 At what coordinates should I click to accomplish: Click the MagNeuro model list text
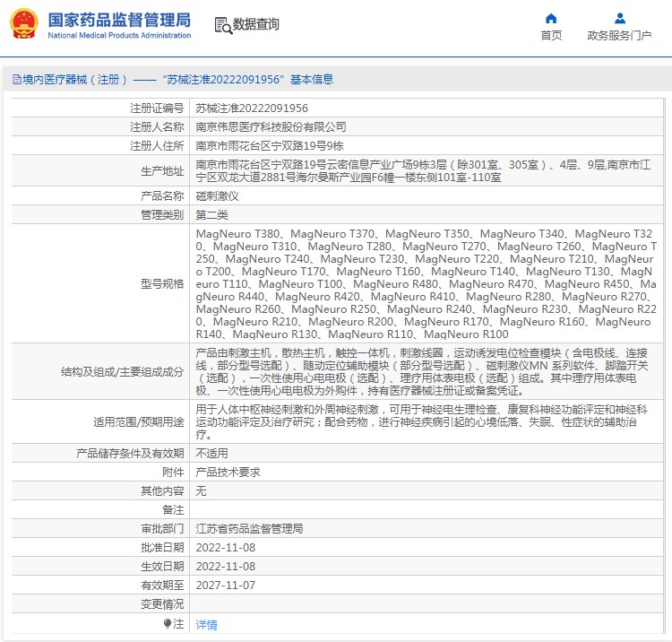[426, 284]
